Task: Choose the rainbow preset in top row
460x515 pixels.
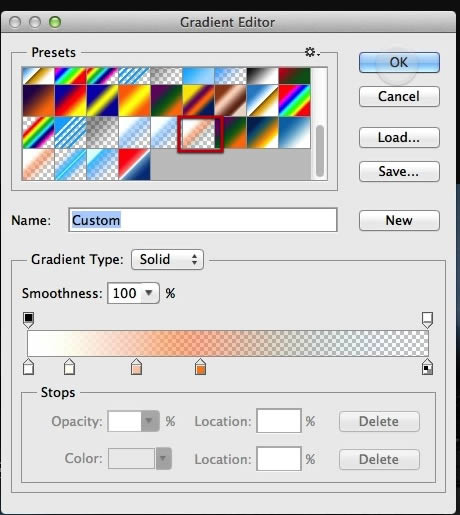Action: point(70,76)
